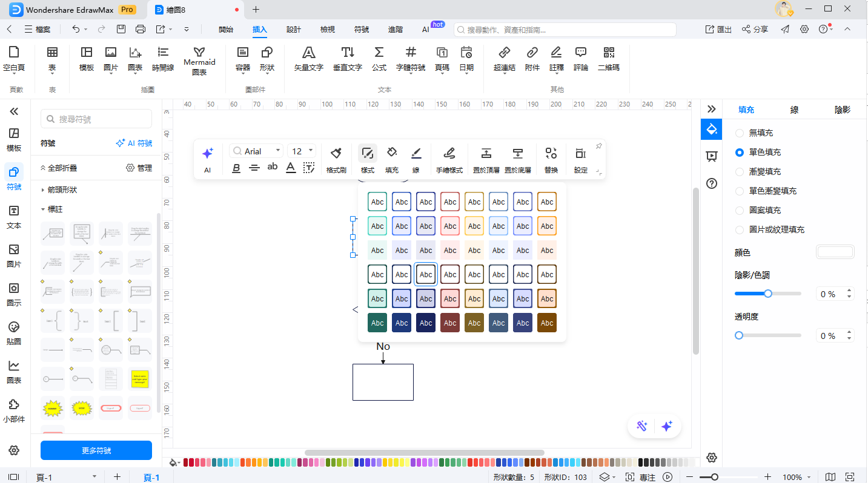Choose gradient fill (漸變填充) radio button
This screenshot has height=483, width=868.
pyautogui.click(x=739, y=171)
